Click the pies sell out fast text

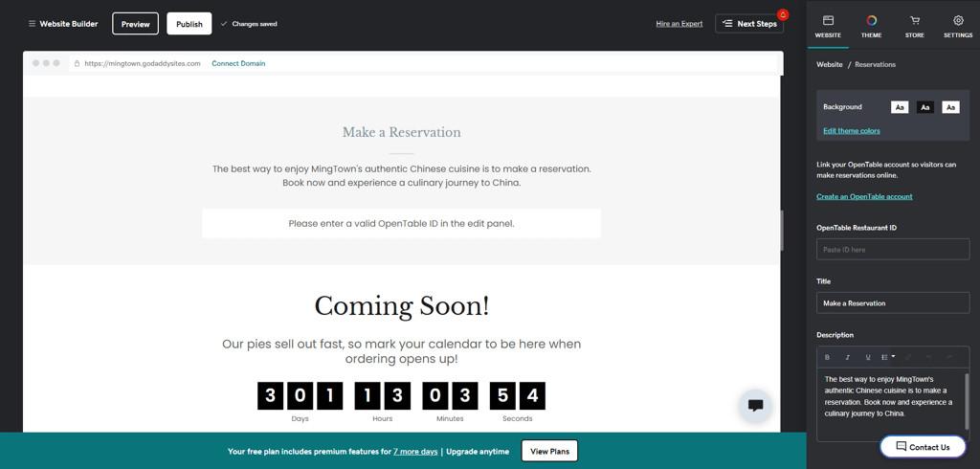click(401, 351)
